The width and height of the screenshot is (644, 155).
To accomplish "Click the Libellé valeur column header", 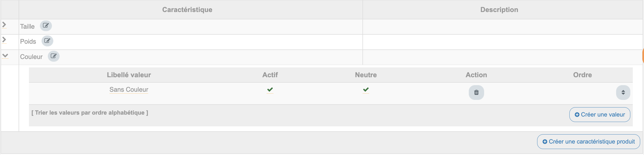I will click(129, 75).
